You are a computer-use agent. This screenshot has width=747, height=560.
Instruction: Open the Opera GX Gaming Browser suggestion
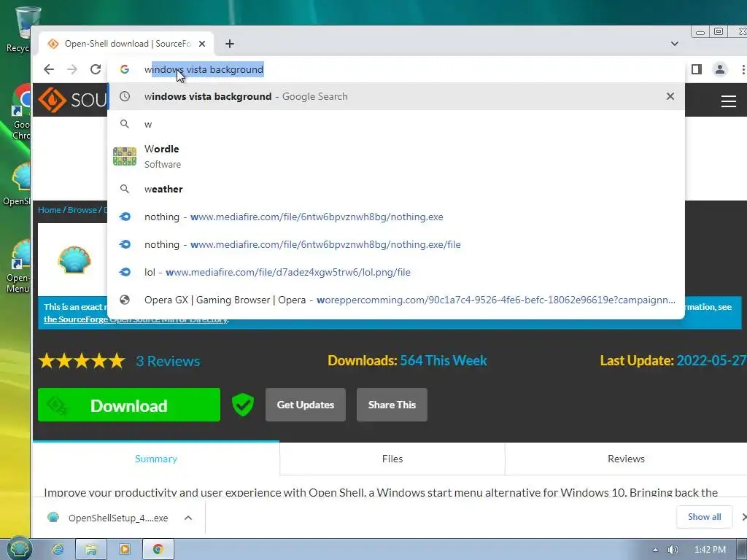tap(396, 300)
